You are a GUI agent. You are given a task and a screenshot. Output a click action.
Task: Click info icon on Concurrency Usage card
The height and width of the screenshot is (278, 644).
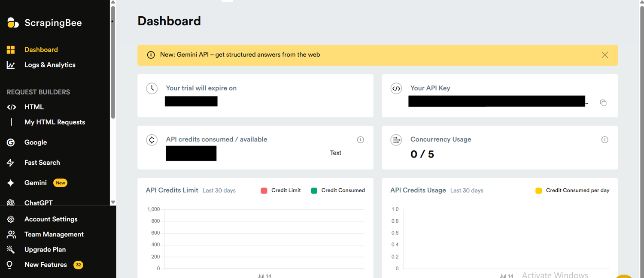click(x=605, y=140)
